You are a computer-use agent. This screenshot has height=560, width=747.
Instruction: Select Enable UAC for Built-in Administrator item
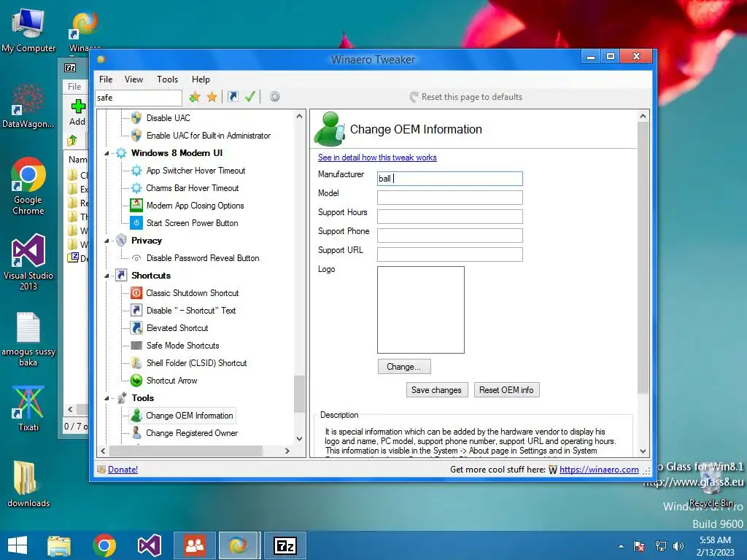(208, 136)
